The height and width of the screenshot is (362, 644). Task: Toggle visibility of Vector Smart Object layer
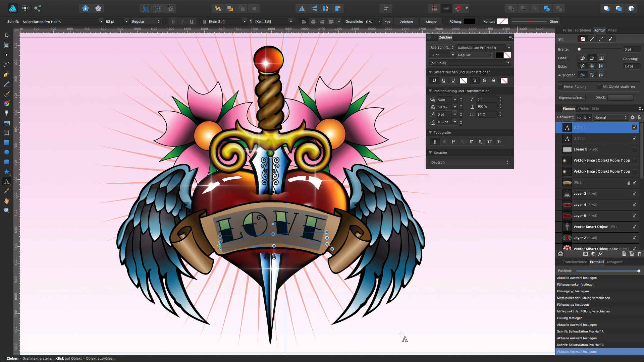click(634, 227)
